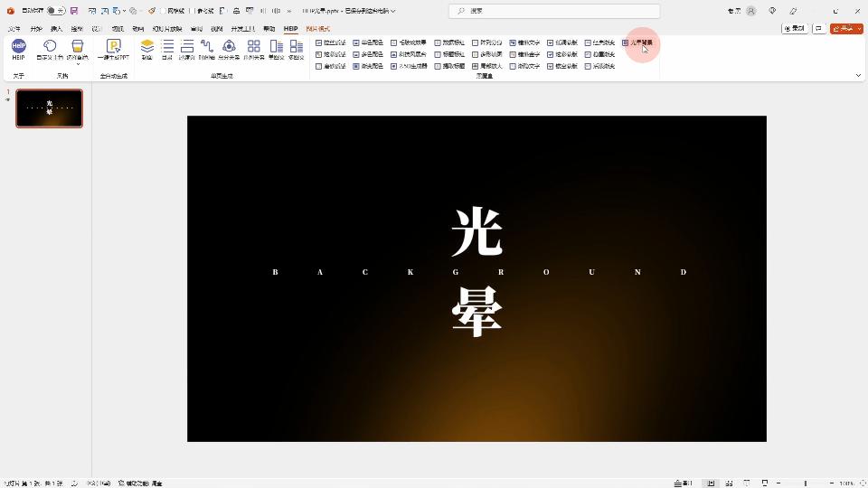Click the HEIP logo icon in the ribbon

[x=18, y=46]
